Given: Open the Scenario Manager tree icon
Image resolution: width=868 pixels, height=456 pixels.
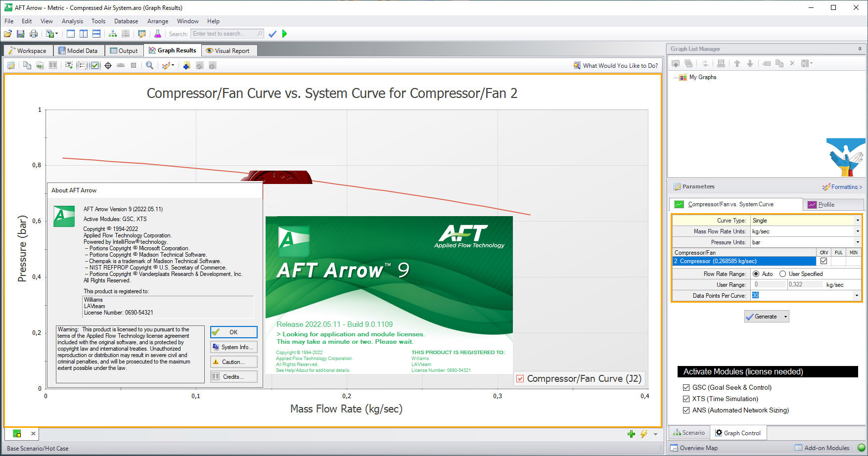Looking at the screenshot, I should point(113,34).
